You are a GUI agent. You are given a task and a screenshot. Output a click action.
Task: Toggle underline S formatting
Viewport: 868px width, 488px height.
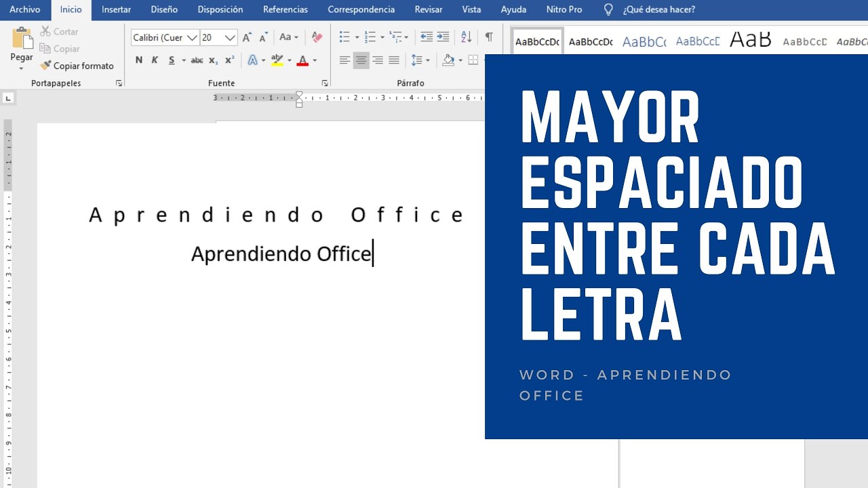(172, 60)
